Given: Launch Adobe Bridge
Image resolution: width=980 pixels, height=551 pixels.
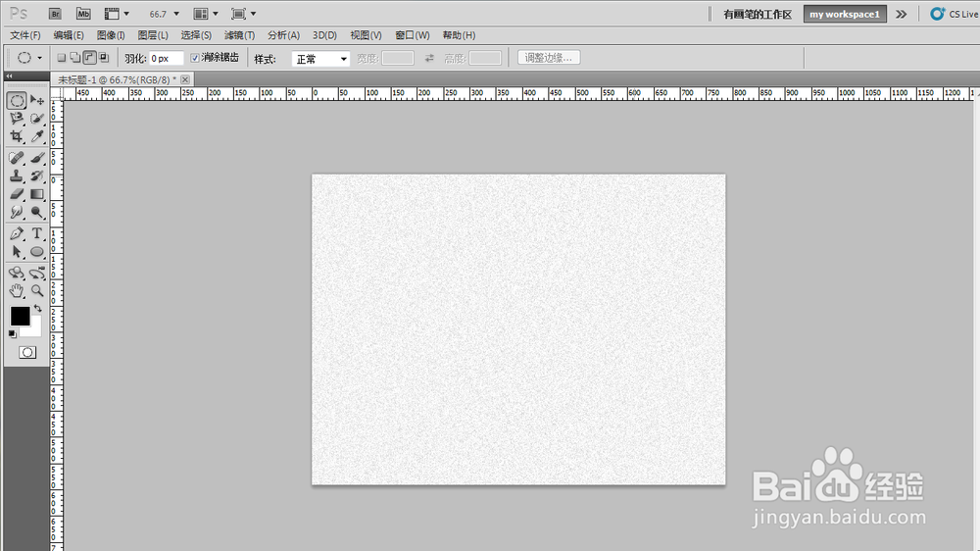Looking at the screenshot, I should tap(55, 14).
